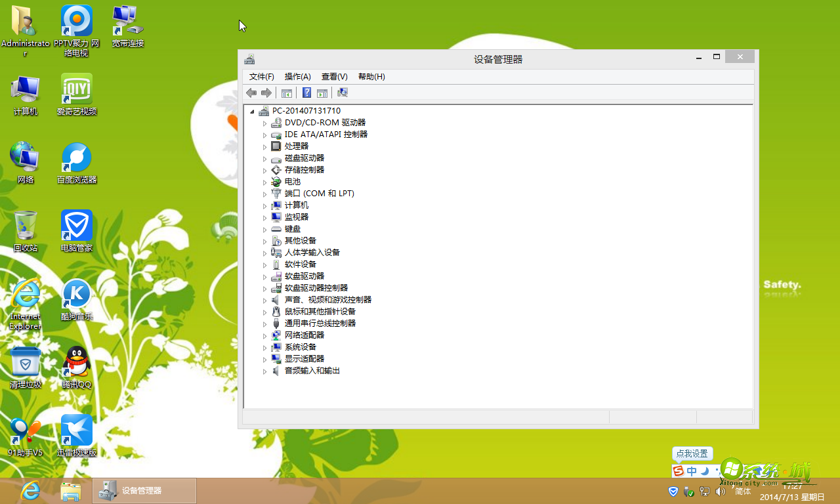Screen dimensions: 840x504
Task: Open the 查看(V) menu
Action: pyautogui.click(x=334, y=77)
